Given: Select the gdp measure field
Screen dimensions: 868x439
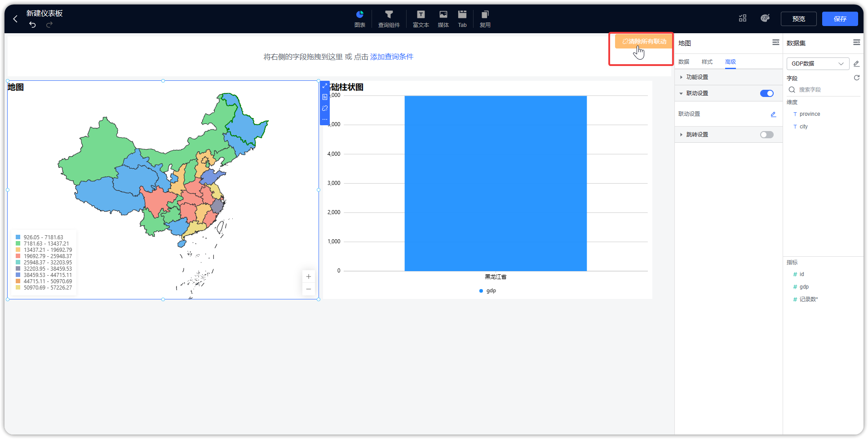Looking at the screenshot, I should 804,287.
